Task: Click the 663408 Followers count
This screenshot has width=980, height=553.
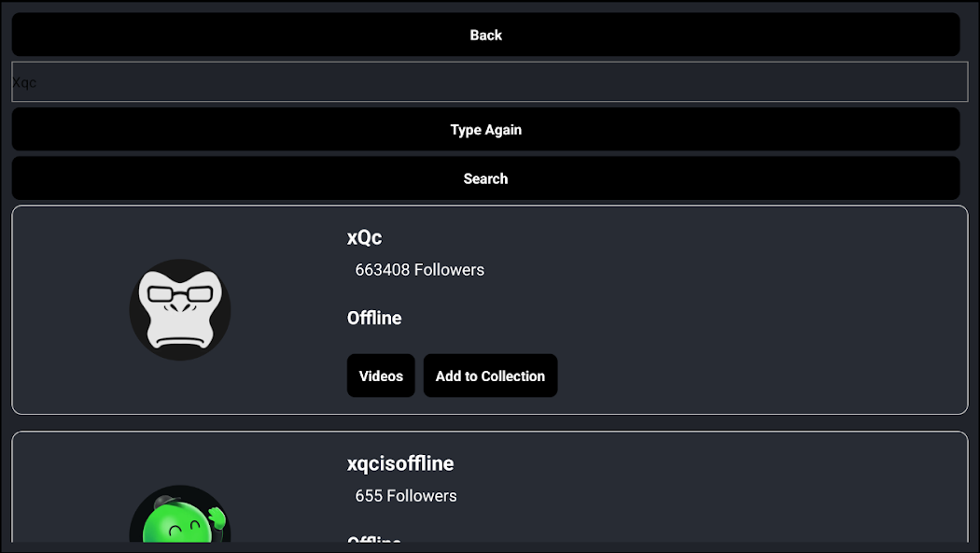Action: 419,270
